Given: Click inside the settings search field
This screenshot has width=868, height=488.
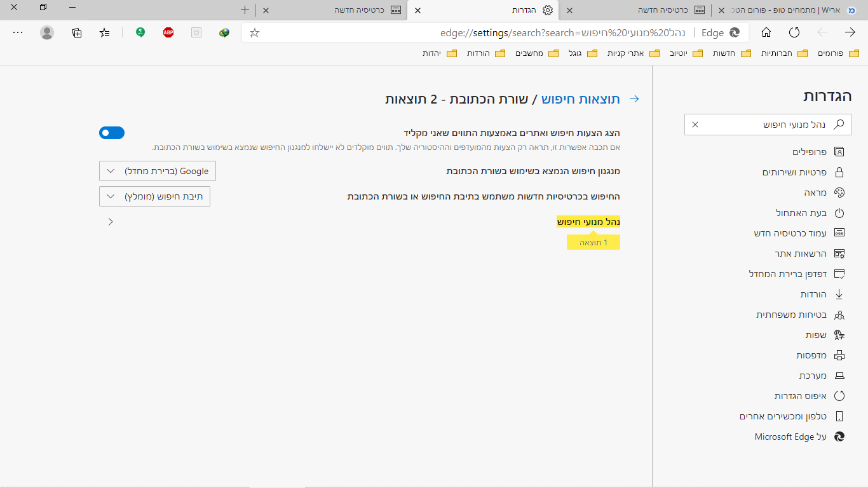Looking at the screenshot, I should click(768, 125).
